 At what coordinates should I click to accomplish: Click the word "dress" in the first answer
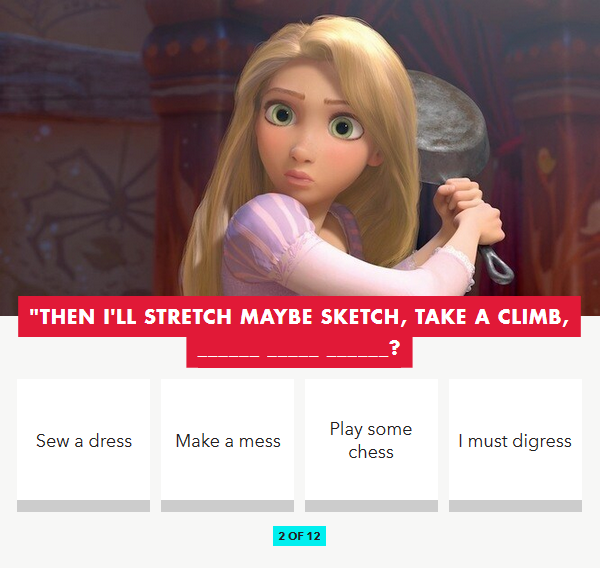click(x=110, y=441)
